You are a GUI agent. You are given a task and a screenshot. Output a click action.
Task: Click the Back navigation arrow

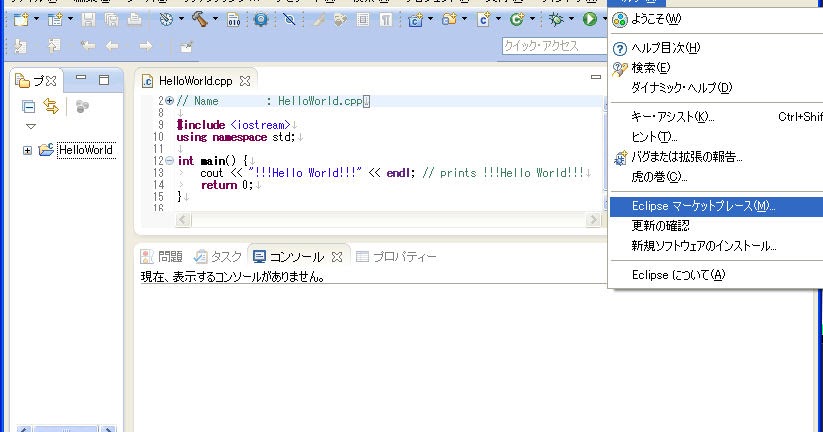112,47
